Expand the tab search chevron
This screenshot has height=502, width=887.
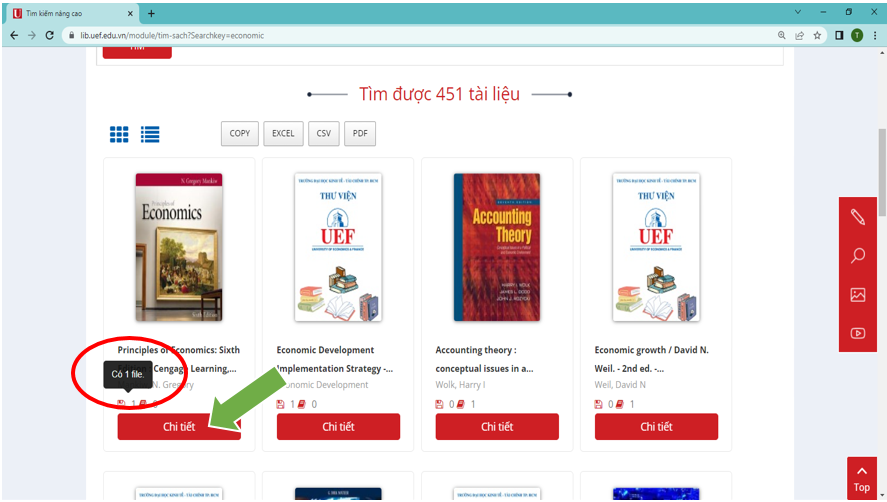pos(798,12)
